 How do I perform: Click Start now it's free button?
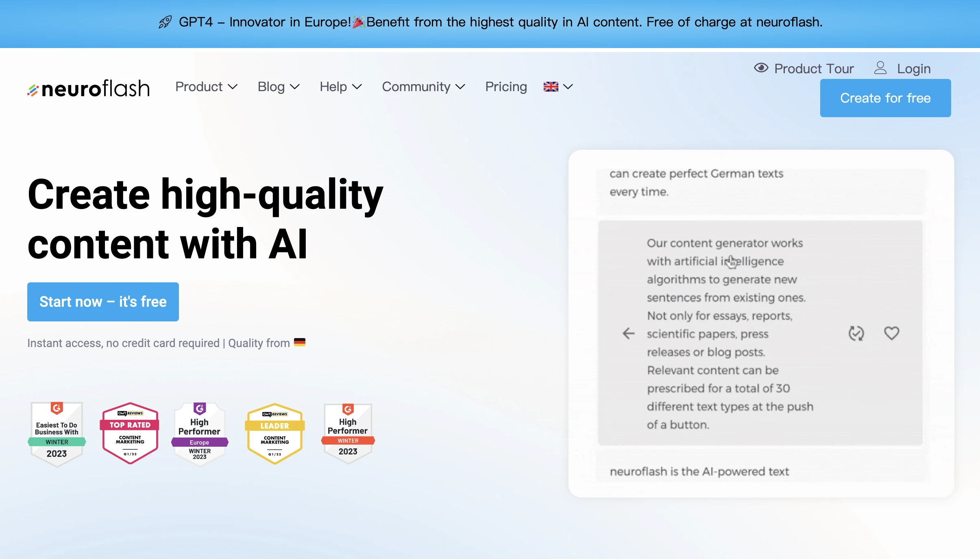pyautogui.click(x=103, y=302)
